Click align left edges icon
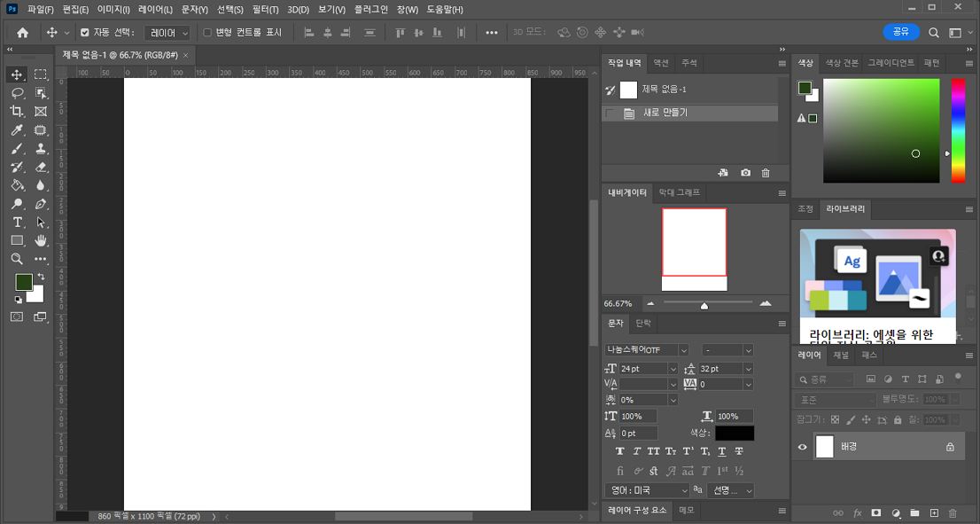The width and height of the screenshot is (980, 524). [308, 33]
